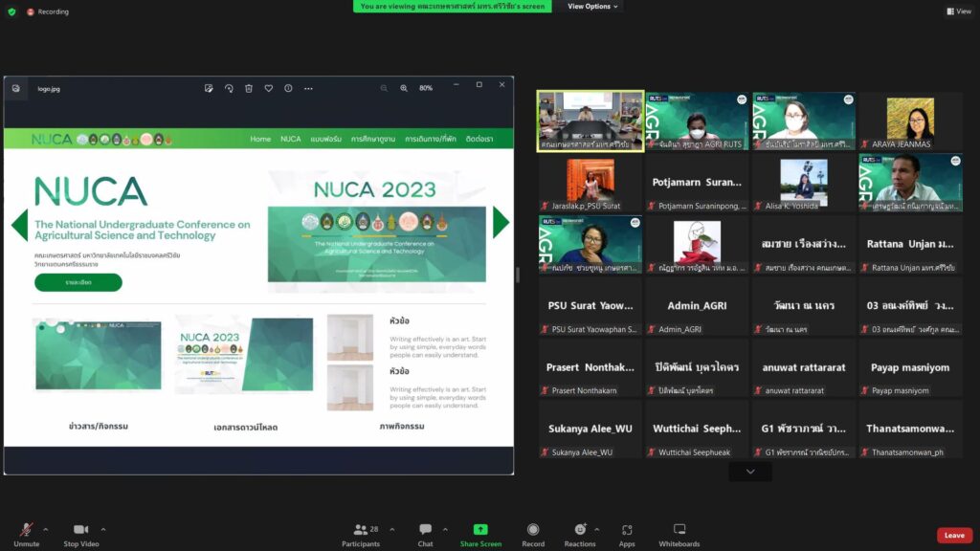Open file info in photo viewer
Viewport: 980px width, 551px height.
tap(288, 88)
